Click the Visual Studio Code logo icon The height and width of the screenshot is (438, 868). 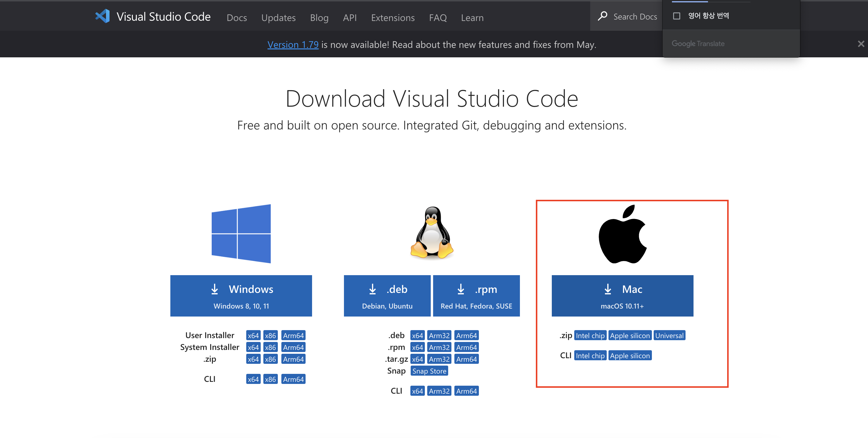click(102, 16)
